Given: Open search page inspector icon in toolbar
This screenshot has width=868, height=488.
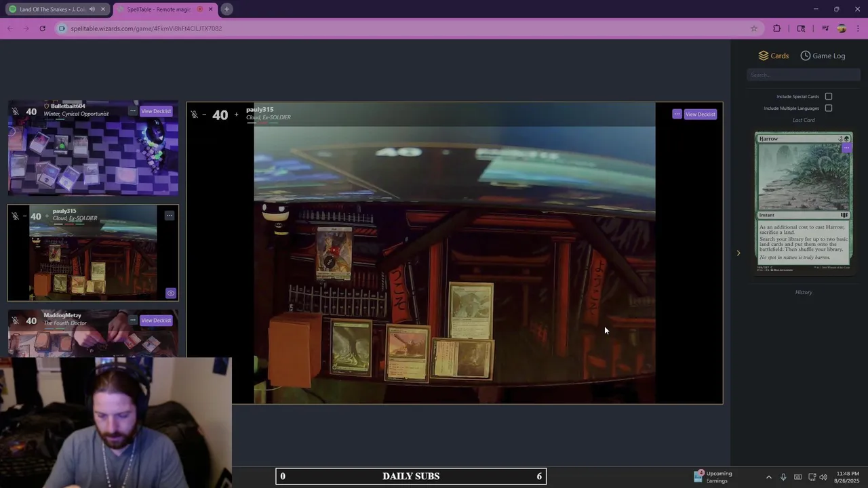Looking at the screenshot, I should [801, 28].
